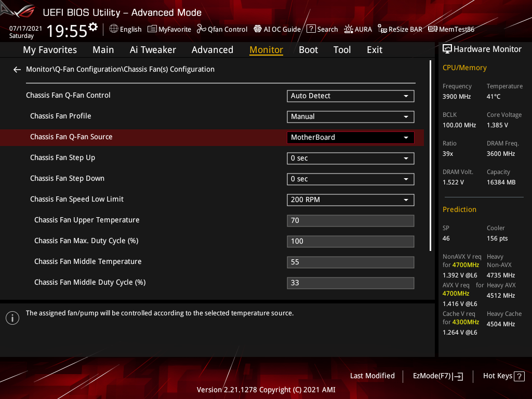Switch to Boot tab

(309, 50)
